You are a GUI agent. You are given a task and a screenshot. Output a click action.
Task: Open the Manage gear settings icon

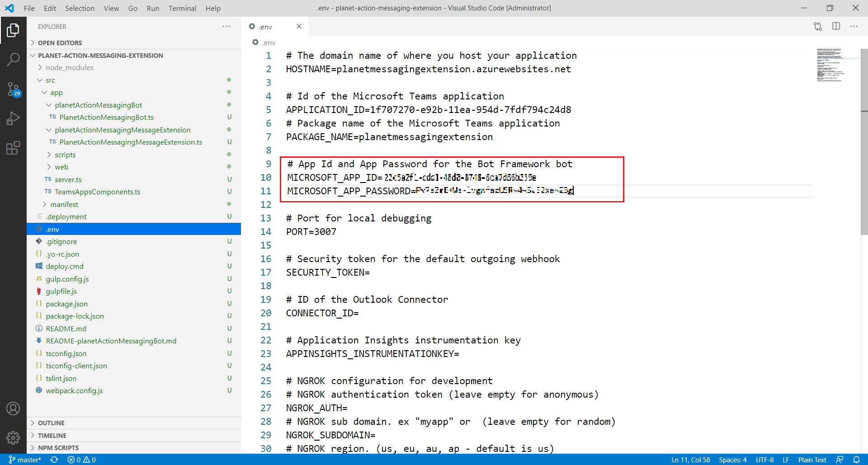pos(13,437)
